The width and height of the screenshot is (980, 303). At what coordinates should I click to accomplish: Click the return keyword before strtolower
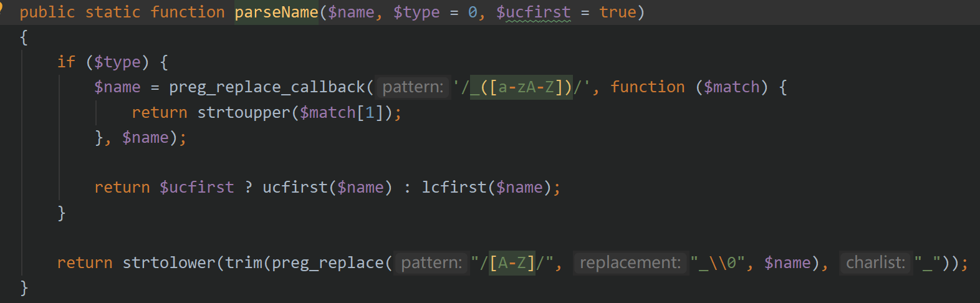point(84,263)
